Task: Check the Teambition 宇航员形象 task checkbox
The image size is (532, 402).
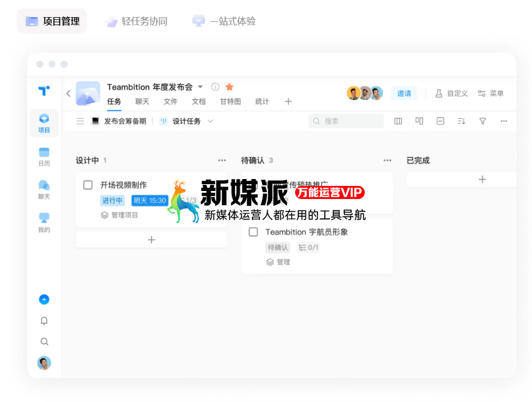Action: [253, 232]
